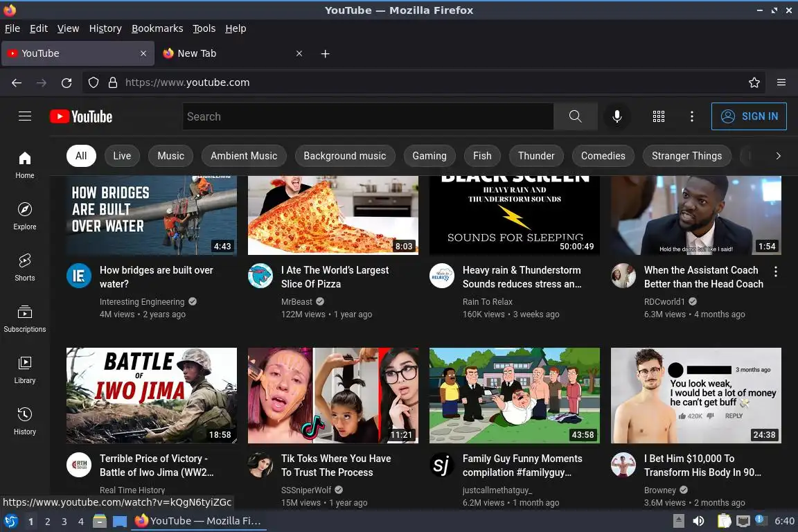798x532 pixels.
Task: Close the New Tab tab
Action: click(299, 53)
